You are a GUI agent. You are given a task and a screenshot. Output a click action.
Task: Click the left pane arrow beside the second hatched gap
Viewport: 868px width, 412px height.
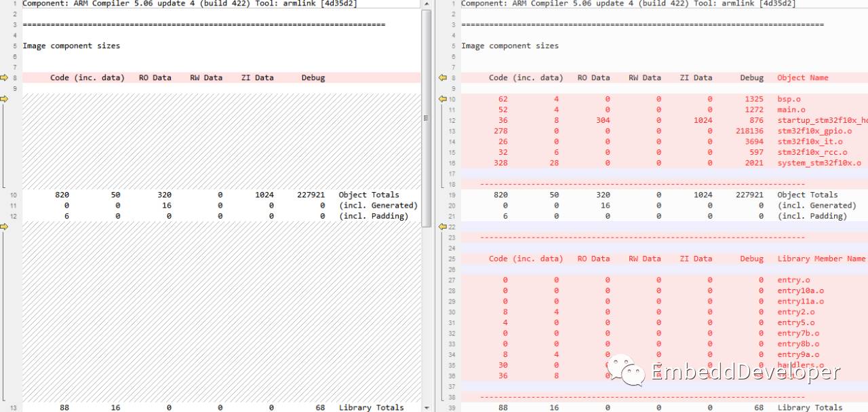coord(4,227)
